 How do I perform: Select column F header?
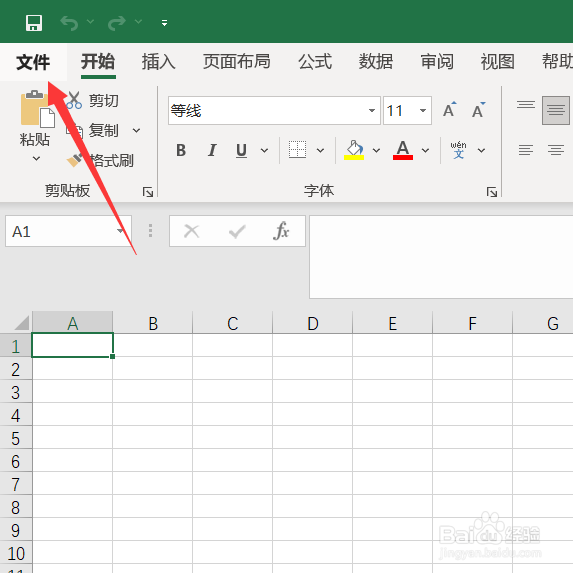[x=473, y=323]
